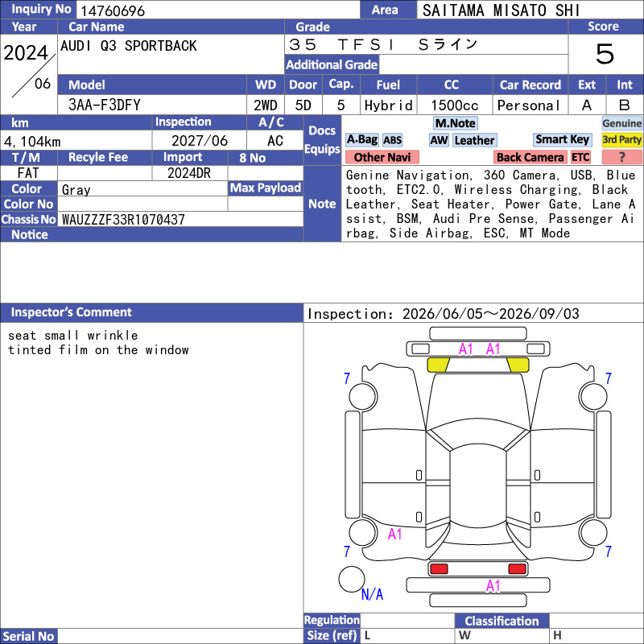Click the spare tire circle near N/A
The image size is (644, 644).
[352, 579]
